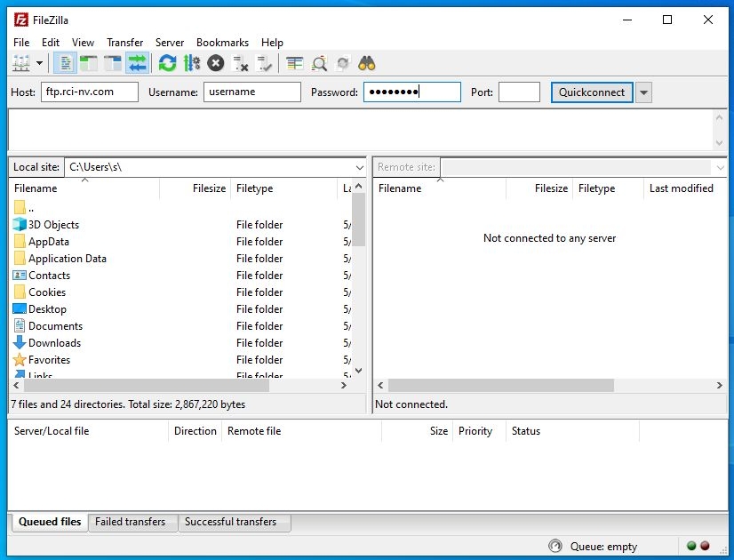
Task: Click the green activity indicator light
Action: coord(691,546)
